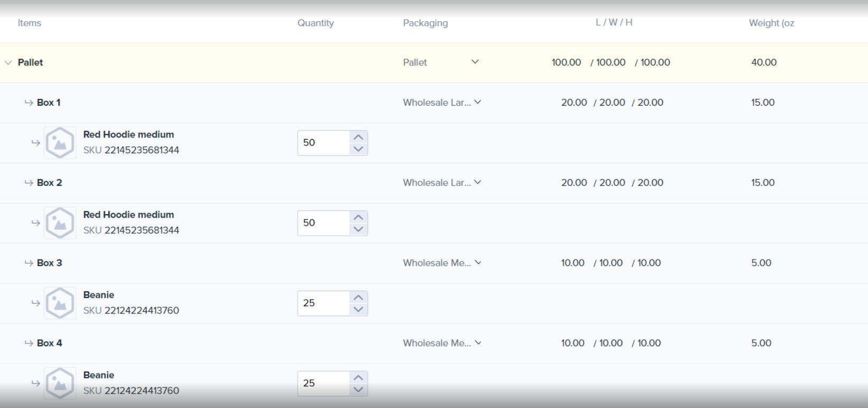
Task: Select the Box 4 row label
Action: 49,344
